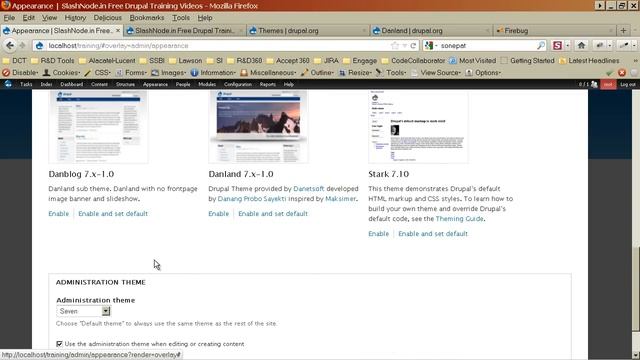640x360 pixels.
Task: Open Configuration in Drupal admin toolbar
Action: point(238,84)
